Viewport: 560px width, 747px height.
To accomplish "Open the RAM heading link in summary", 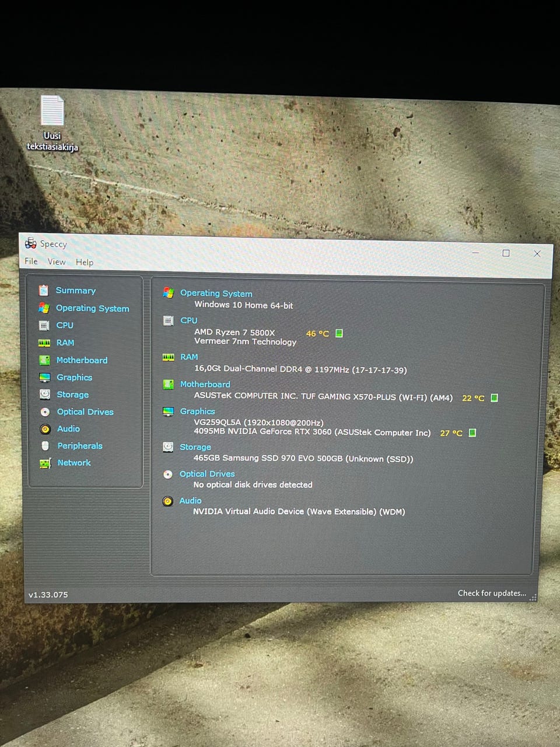I will pyautogui.click(x=189, y=357).
